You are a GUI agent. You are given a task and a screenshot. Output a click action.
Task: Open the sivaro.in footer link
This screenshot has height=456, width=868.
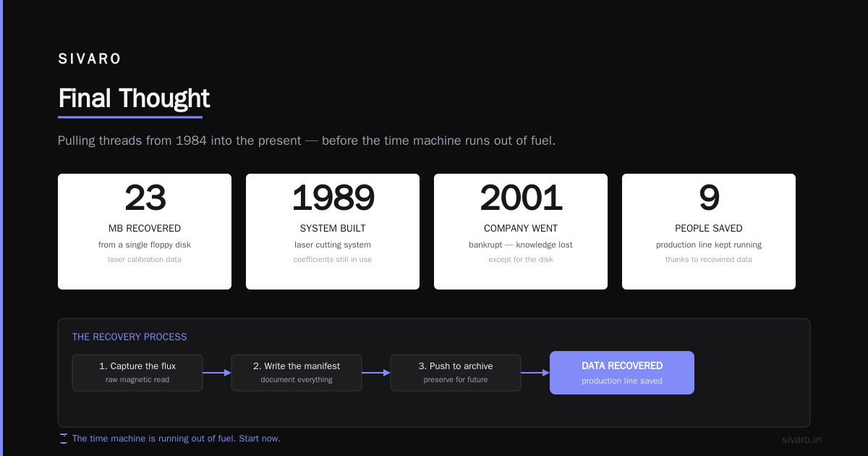[x=801, y=439]
